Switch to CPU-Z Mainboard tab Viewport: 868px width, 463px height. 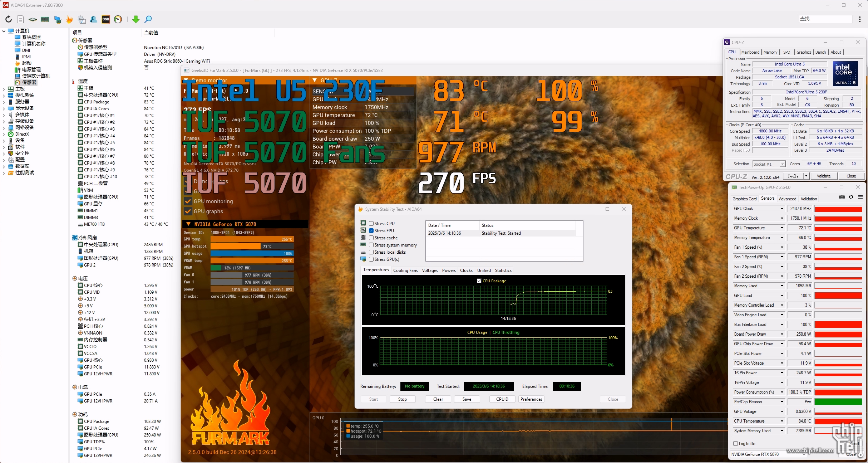750,52
